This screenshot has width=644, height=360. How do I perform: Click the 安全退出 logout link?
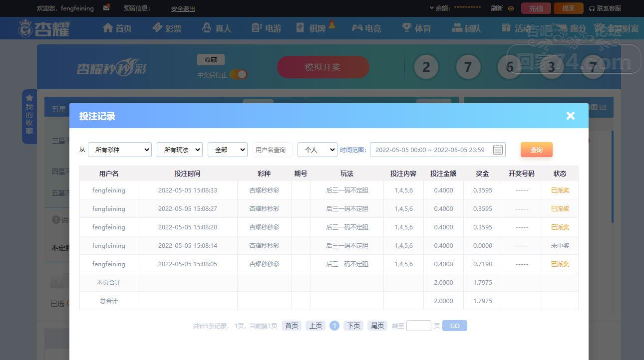click(x=183, y=8)
